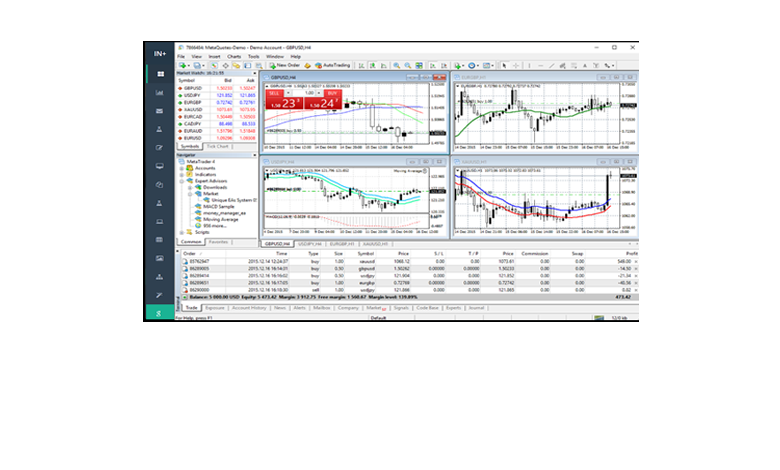Click the volume field between SELL and BUY
780x470 pixels.
point(306,93)
